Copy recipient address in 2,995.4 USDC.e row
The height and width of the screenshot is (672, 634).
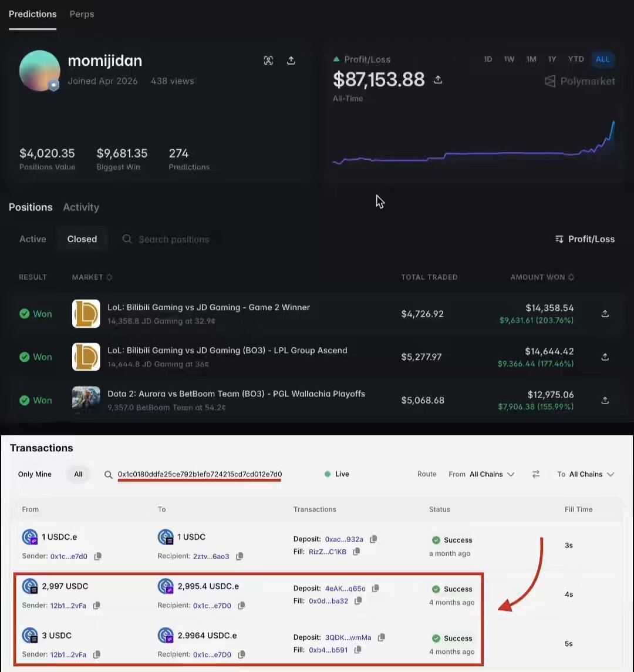pos(242,606)
